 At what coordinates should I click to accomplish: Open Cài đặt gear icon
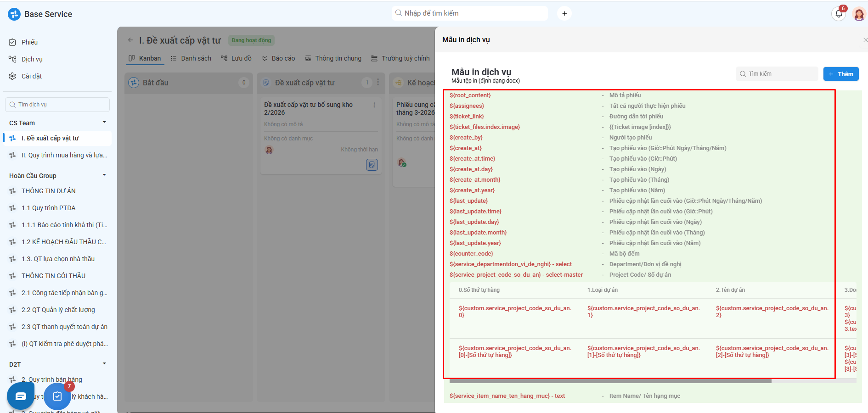12,76
